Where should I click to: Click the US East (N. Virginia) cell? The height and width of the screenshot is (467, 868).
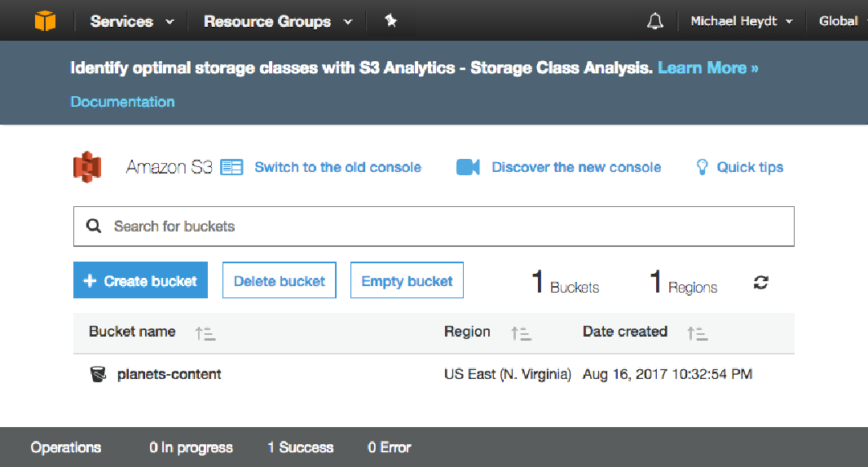click(x=508, y=374)
